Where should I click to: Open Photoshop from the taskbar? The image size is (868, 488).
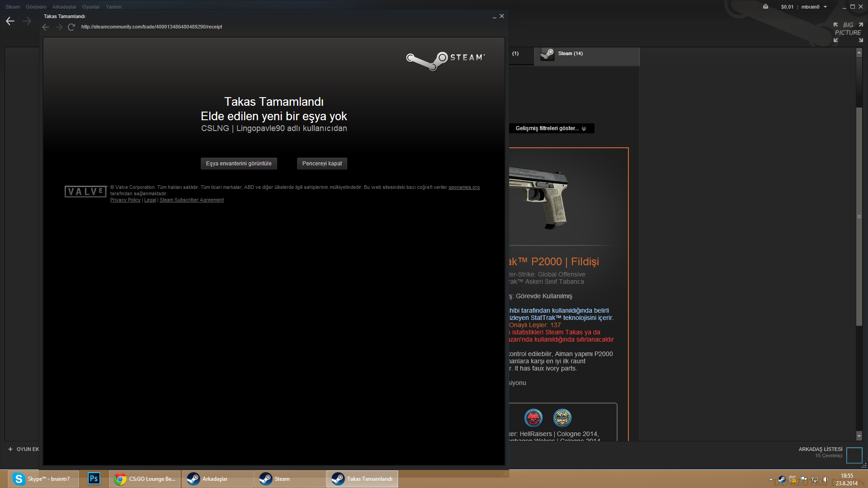coord(94,479)
